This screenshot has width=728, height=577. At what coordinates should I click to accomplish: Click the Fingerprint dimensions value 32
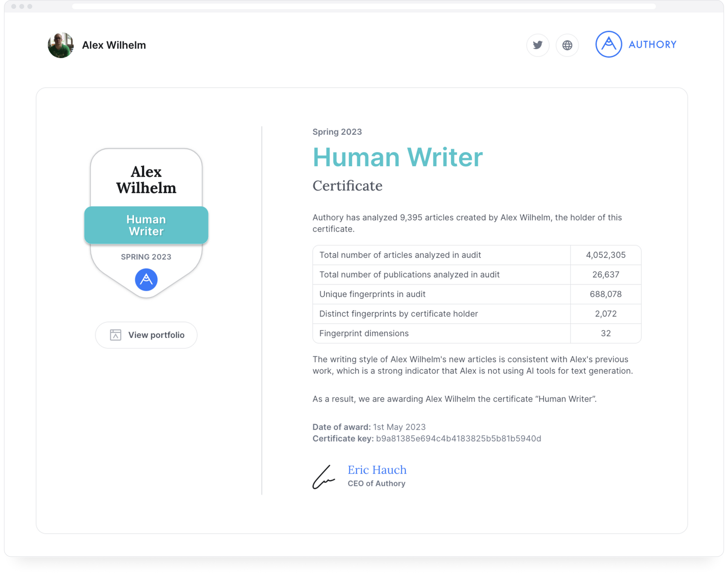click(606, 334)
